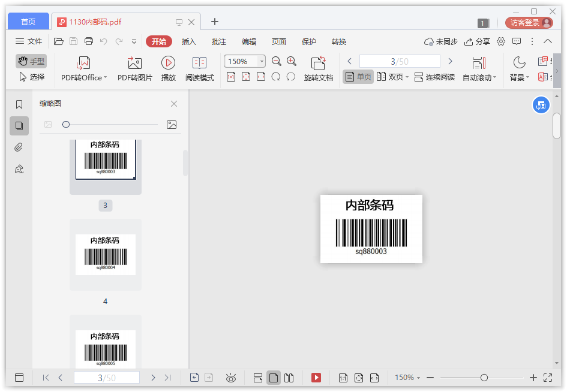Image resolution: width=567 pixels, height=392 pixels.
Task: Click the fullscreen icon in status bar
Action: pyautogui.click(x=548, y=378)
